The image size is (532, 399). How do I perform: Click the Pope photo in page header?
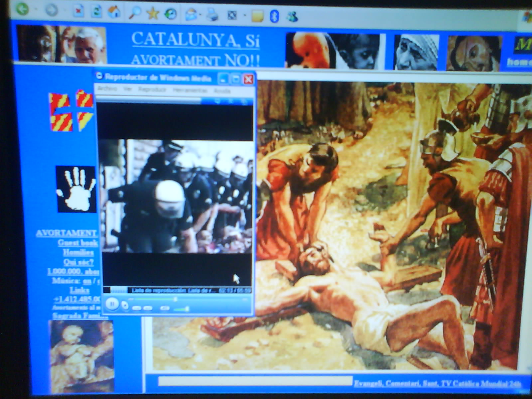point(61,44)
